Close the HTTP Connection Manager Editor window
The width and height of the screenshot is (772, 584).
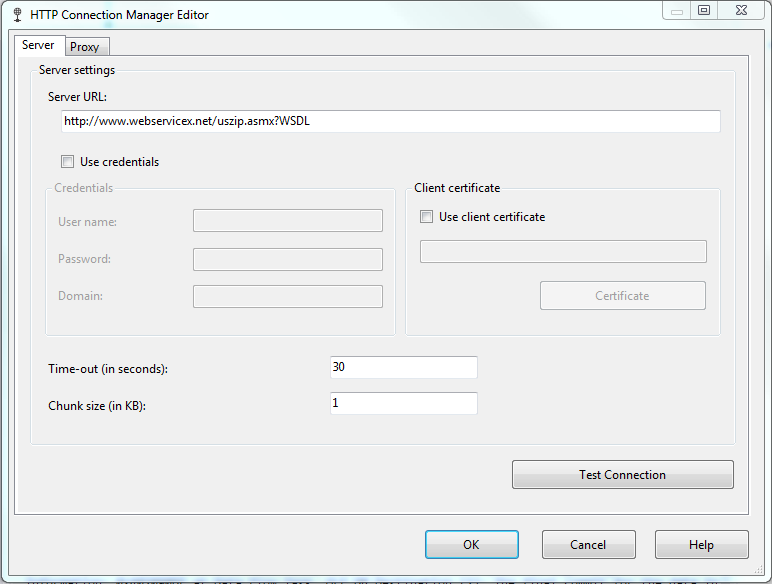tap(741, 10)
